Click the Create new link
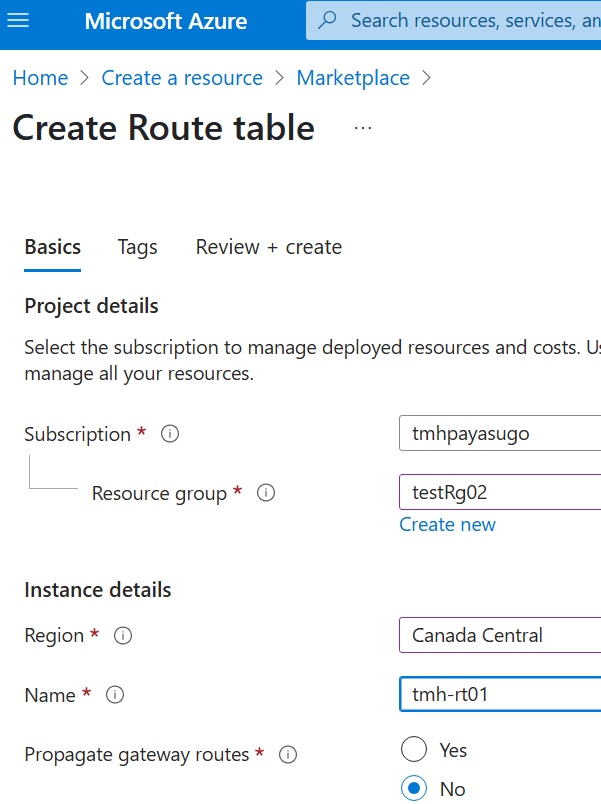This screenshot has height=804, width=601. coord(447,524)
